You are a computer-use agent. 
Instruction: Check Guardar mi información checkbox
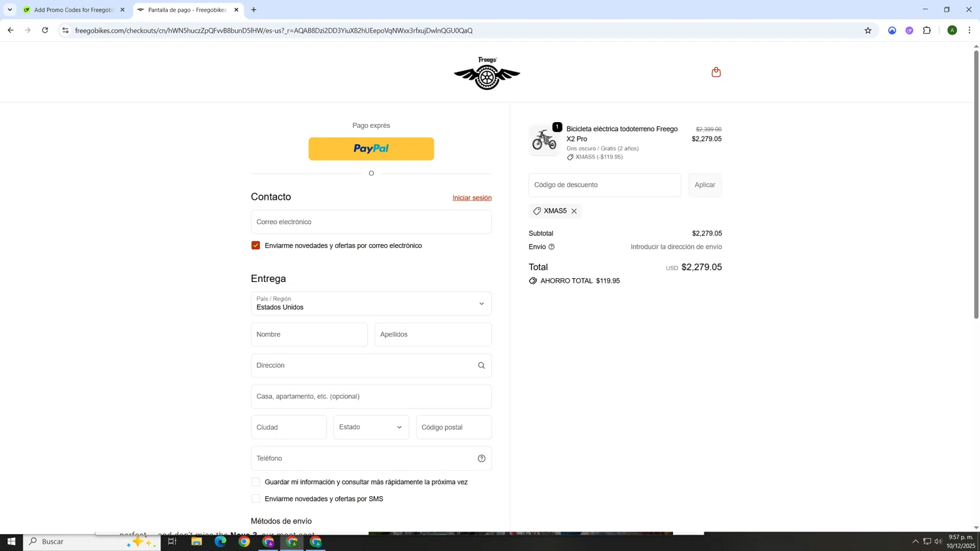(255, 482)
